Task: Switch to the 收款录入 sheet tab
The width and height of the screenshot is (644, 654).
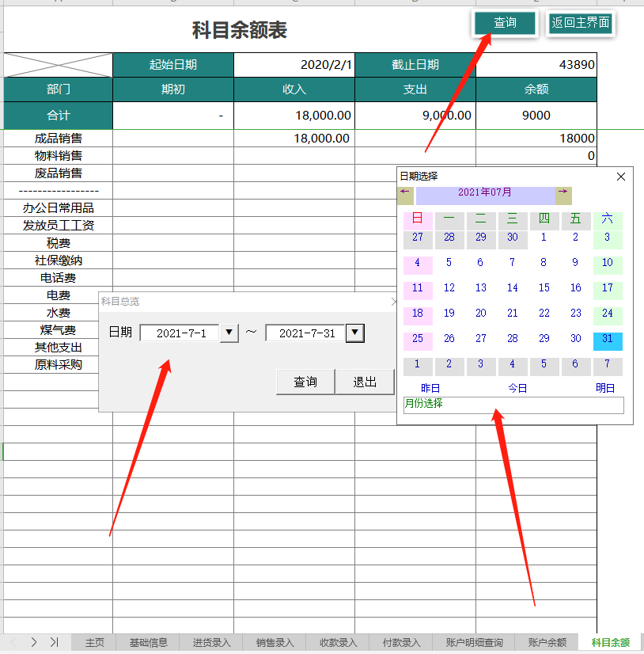Action: [x=338, y=643]
